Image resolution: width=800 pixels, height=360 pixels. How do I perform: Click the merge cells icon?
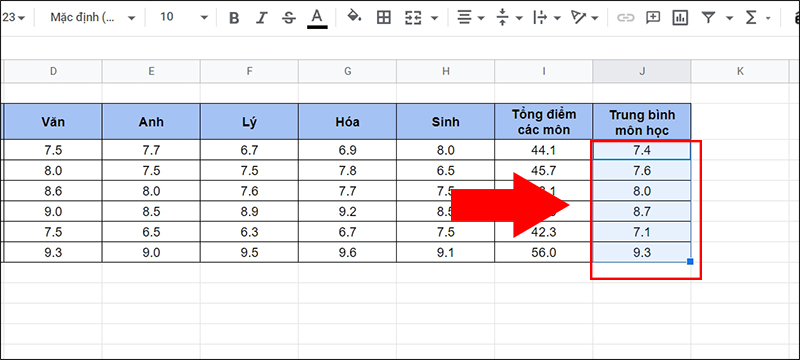click(413, 18)
